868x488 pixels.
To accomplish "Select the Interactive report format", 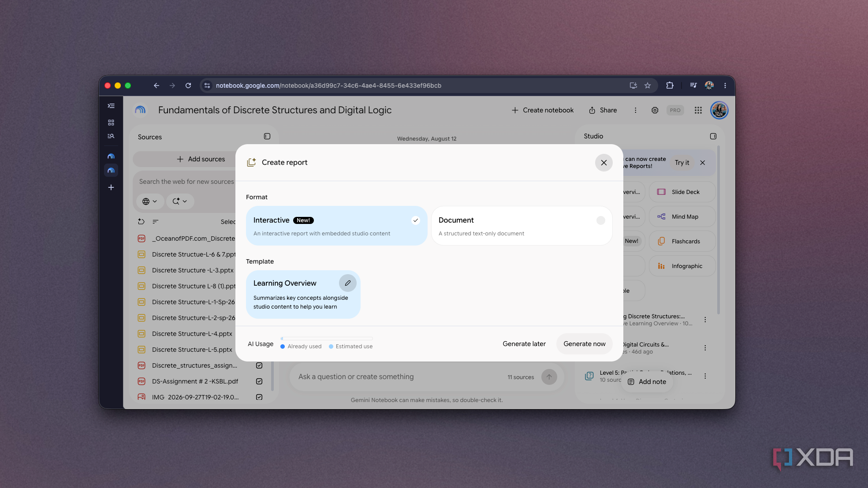I will pyautogui.click(x=336, y=226).
